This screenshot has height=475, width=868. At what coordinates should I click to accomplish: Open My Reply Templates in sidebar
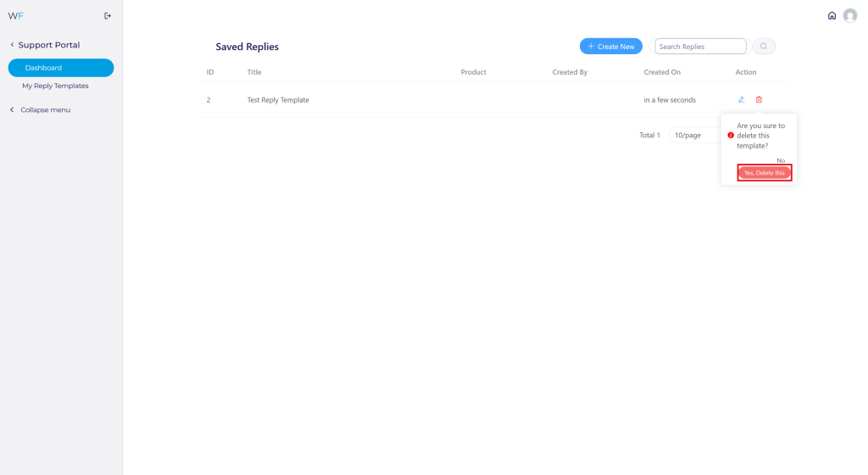click(x=55, y=86)
